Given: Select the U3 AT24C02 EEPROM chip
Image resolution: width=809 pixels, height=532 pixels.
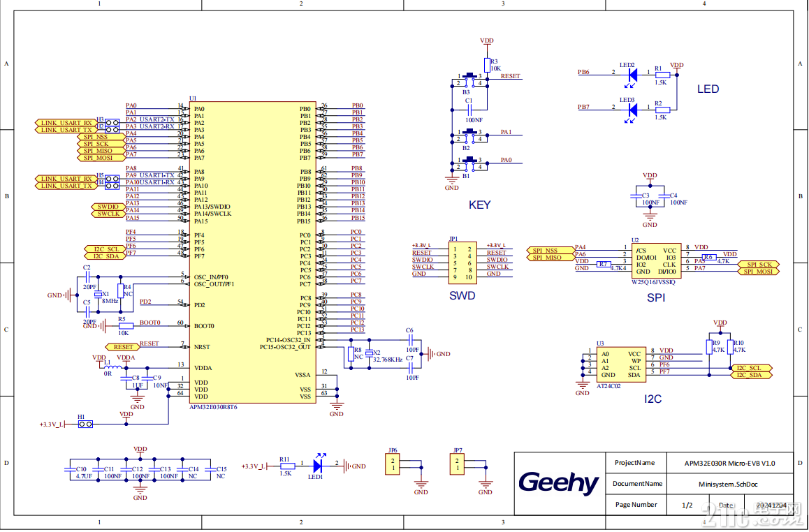Looking at the screenshot, I should 621,364.
